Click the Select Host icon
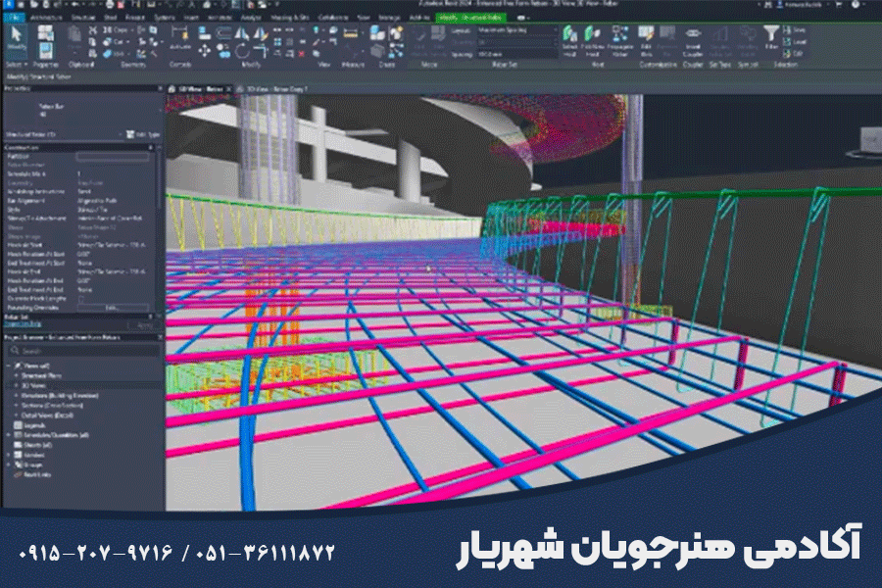Screen dimensions: 882x588 [570, 40]
